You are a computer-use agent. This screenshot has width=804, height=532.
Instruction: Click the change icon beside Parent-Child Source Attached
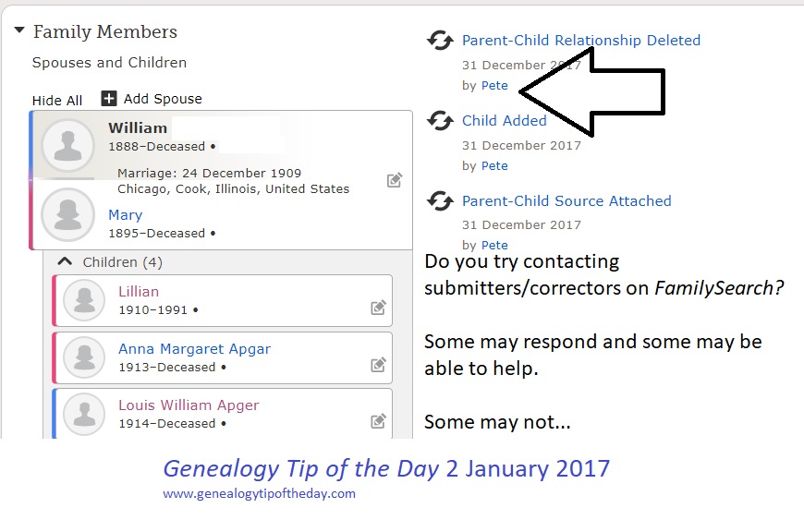(440, 201)
